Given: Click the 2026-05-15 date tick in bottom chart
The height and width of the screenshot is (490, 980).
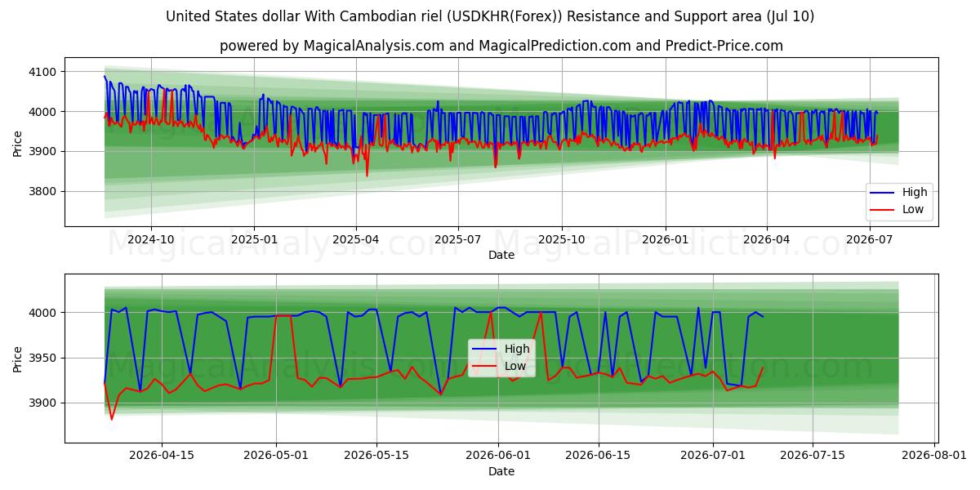Looking at the screenshot, I should coord(376,456).
